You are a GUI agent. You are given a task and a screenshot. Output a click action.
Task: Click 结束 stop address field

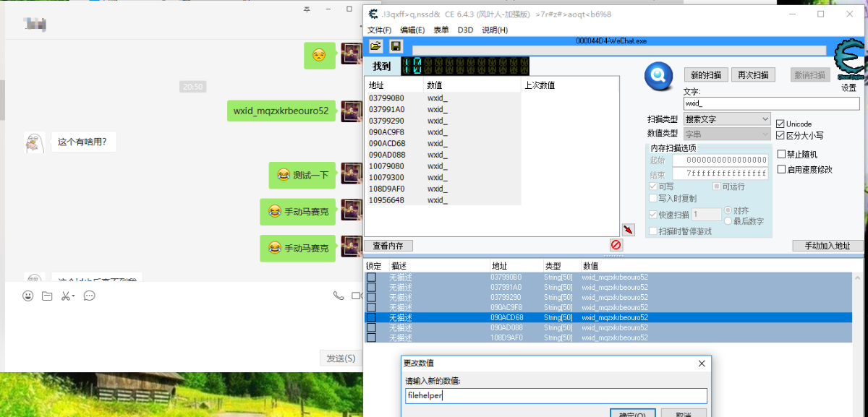click(x=720, y=174)
